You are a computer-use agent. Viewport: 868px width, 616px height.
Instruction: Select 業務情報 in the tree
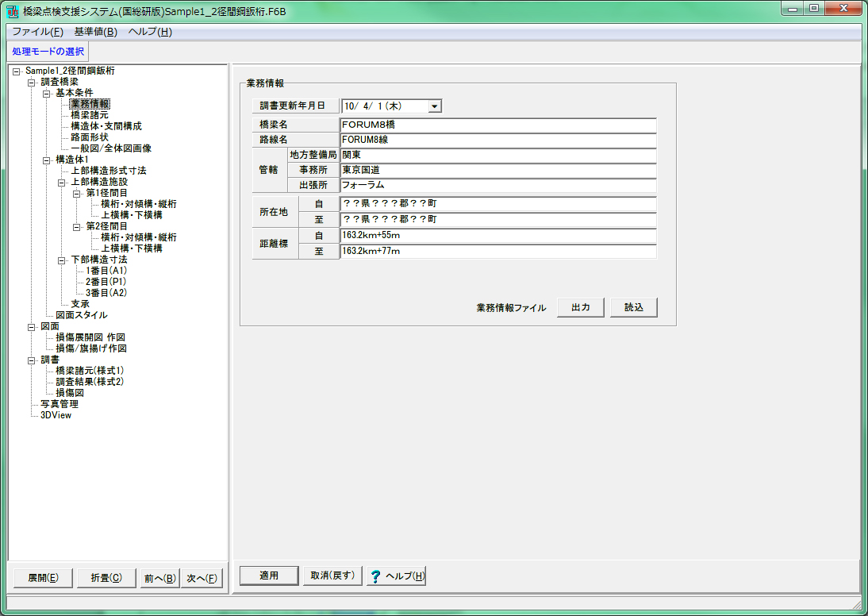click(90, 103)
